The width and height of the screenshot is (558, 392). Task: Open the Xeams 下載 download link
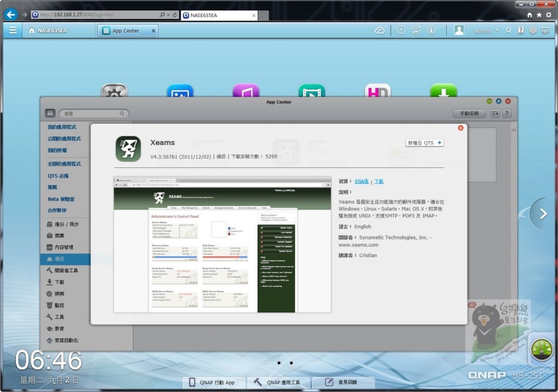[x=379, y=181]
